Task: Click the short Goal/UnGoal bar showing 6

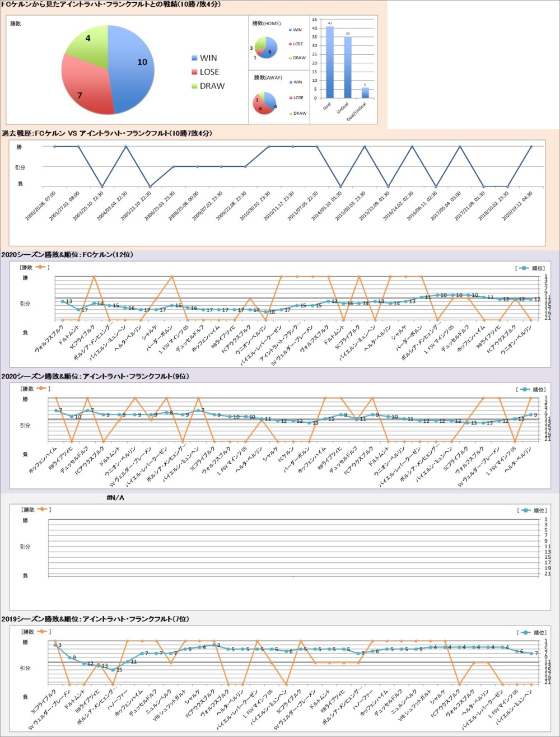Action: 366,93
